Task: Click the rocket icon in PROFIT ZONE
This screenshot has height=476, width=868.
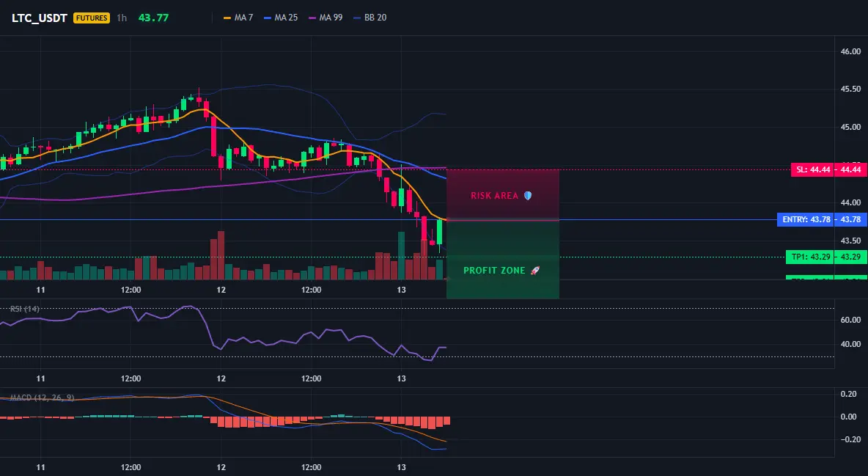Action: pos(534,271)
